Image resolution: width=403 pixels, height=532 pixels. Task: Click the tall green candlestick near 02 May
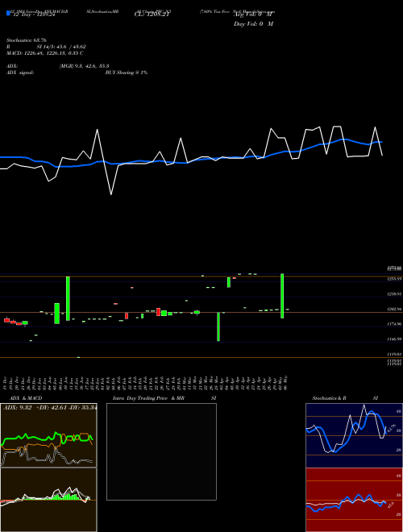[x=282, y=296]
